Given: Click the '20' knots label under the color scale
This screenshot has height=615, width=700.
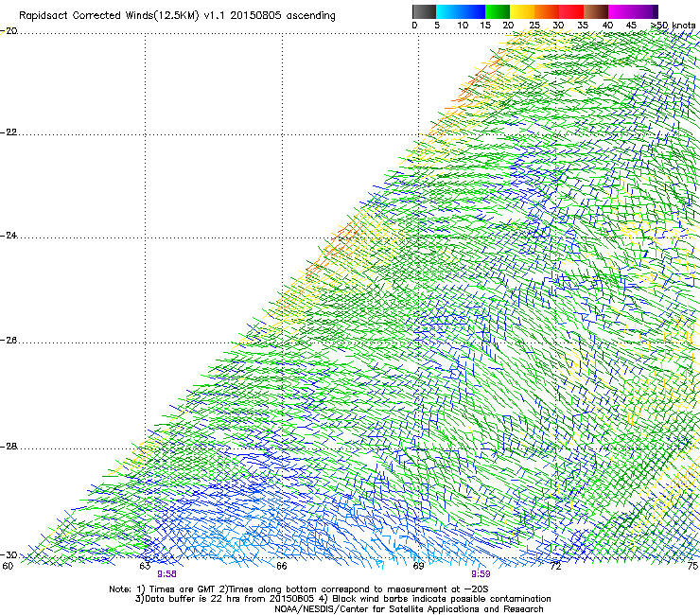Looking at the screenshot, I should click(508, 26).
